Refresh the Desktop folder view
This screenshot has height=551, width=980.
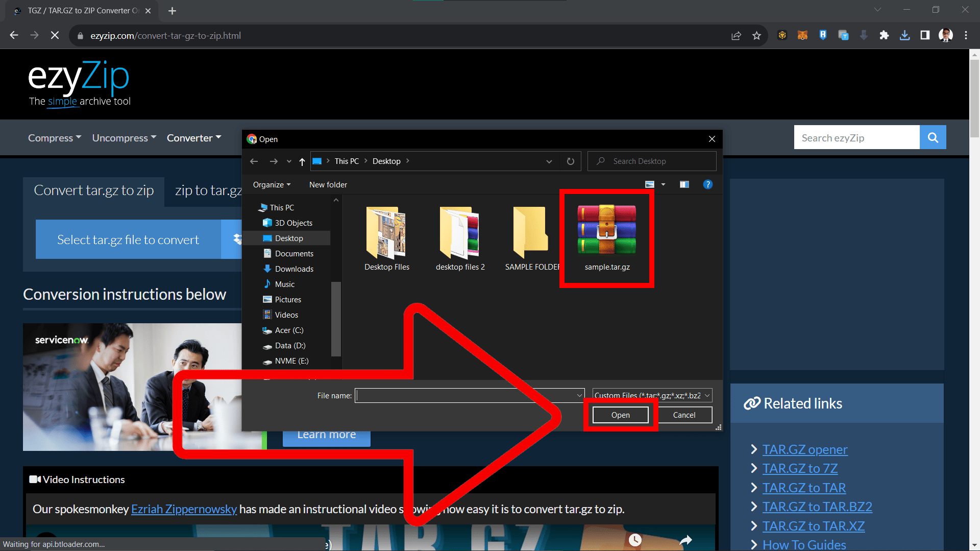(570, 161)
